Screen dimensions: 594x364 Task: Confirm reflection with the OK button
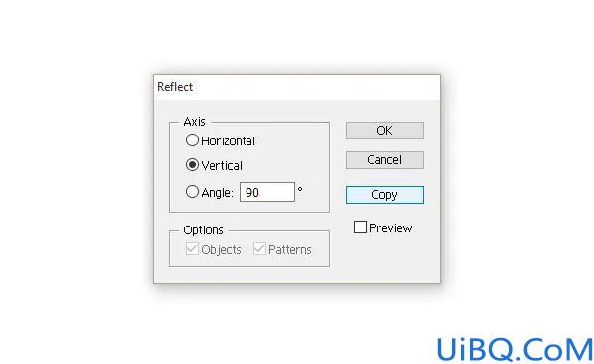pyautogui.click(x=385, y=131)
